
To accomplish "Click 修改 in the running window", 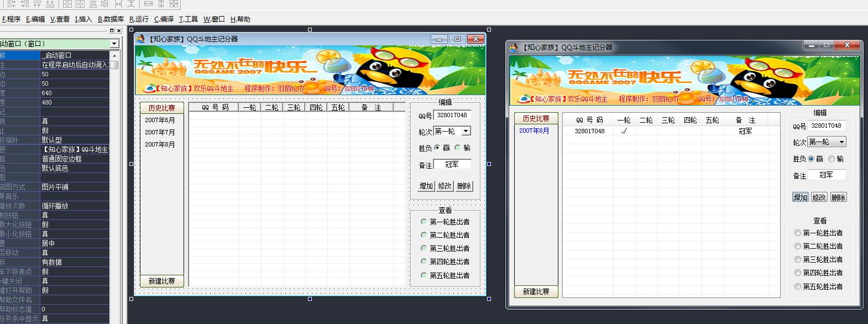I will click(819, 197).
